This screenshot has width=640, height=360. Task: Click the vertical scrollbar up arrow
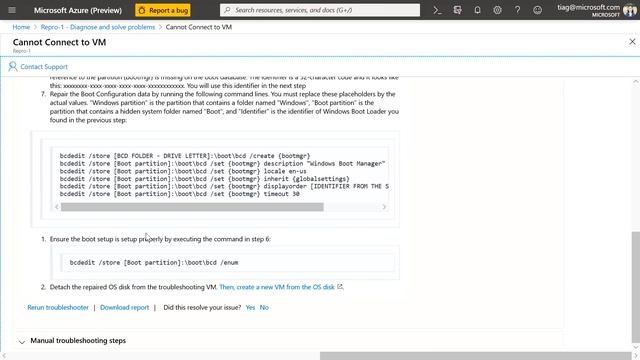click(636, 81)
